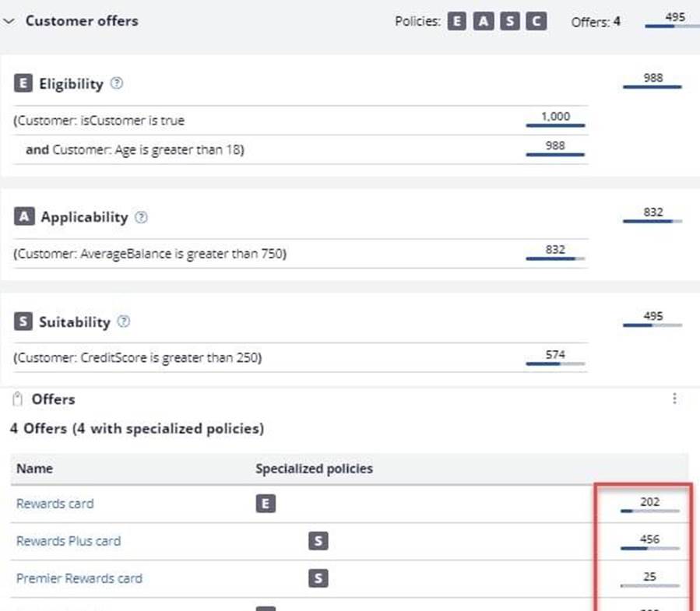
Task: Click the icon left of Offers heading
Action: coord(17,399)
